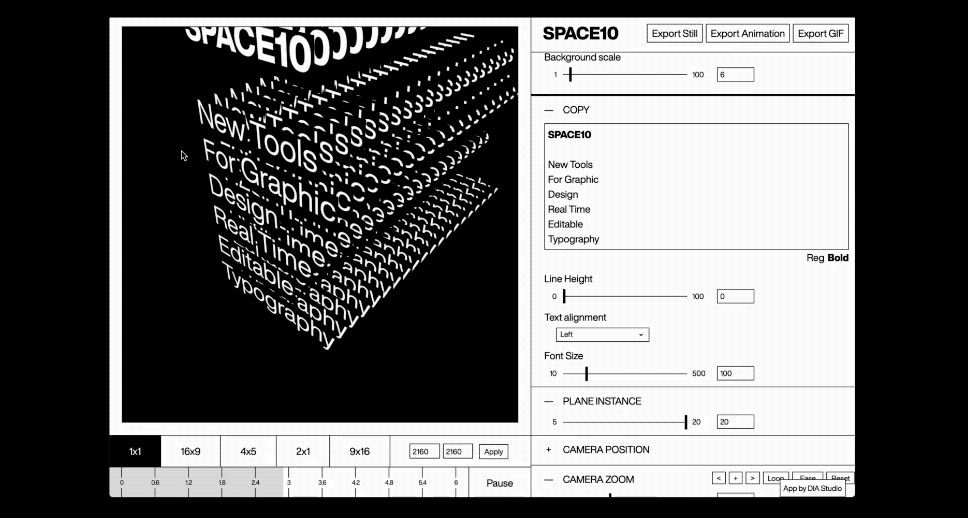Collapse the PLANE INSTANCE section minus icon
Screen dimensions: 968x518
549,401
